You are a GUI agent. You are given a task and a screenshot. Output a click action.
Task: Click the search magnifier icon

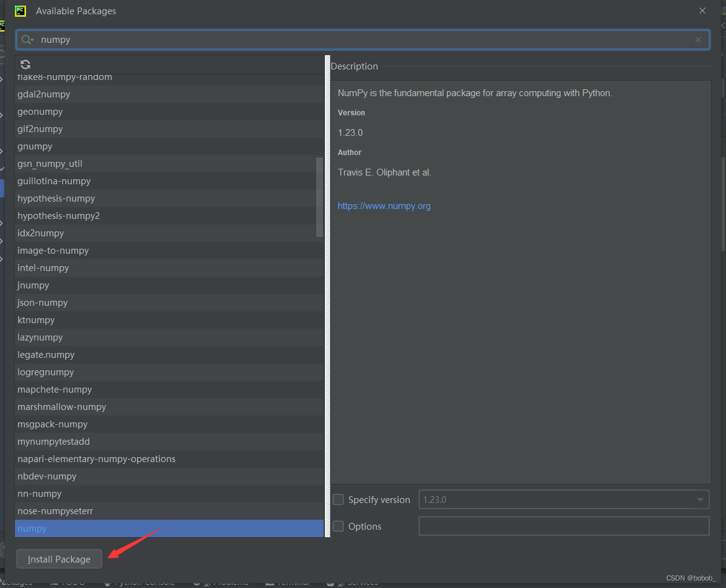coord(27,40)
